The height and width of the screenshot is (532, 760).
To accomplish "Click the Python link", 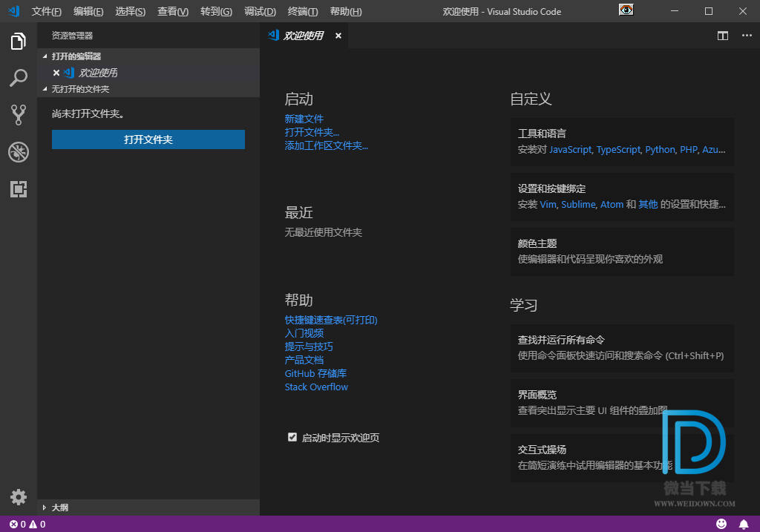I will (660, 150).
